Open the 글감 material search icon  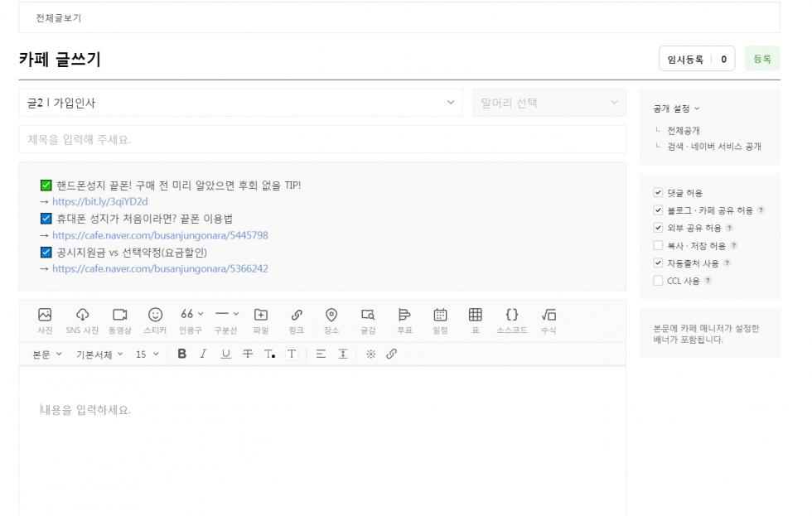tap(368, 321)
